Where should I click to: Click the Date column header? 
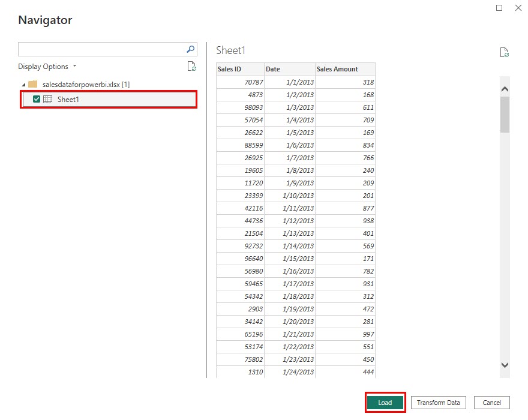click(290, 69)
